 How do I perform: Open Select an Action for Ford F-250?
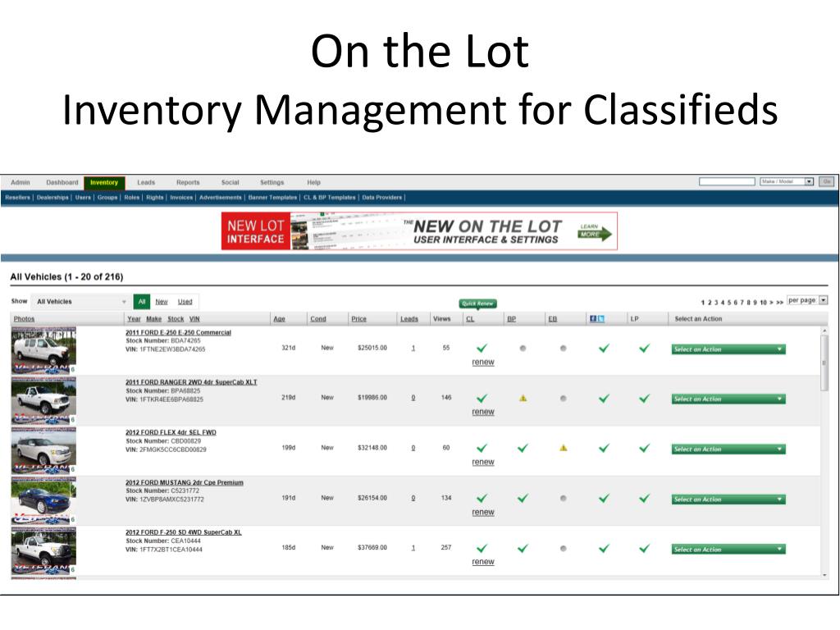[728, 549]
